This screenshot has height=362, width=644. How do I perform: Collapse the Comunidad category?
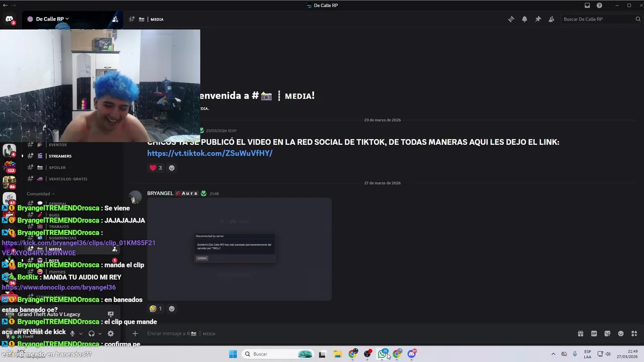[x=40, y=194]
